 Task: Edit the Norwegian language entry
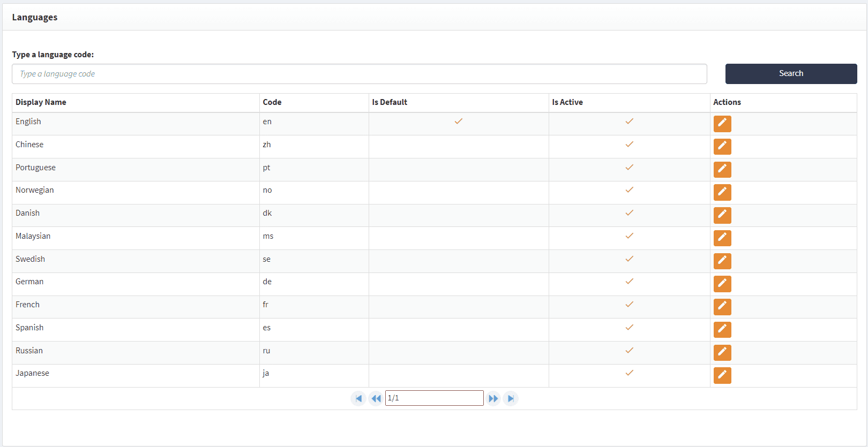pyautogui.click(x=722, y=192)
